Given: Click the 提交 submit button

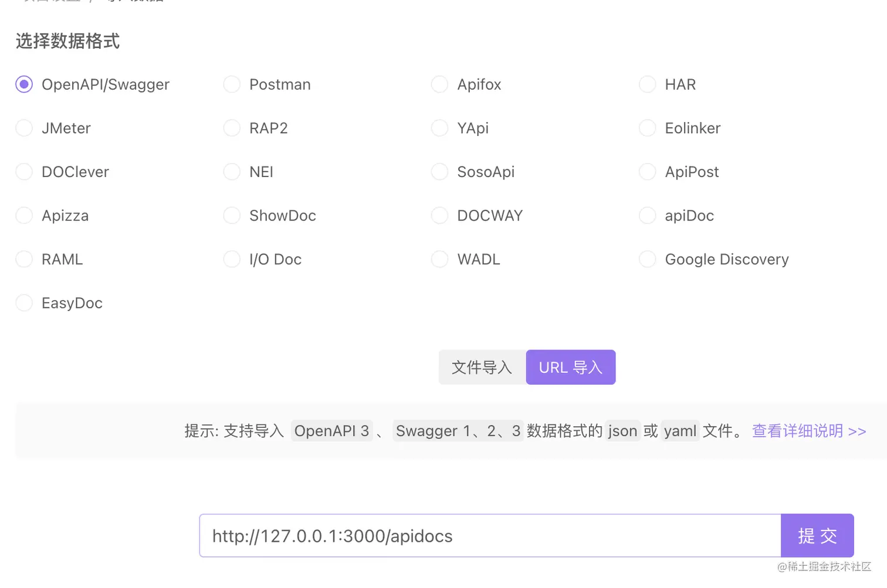Looking at the screenshot, I should point(817,536).
